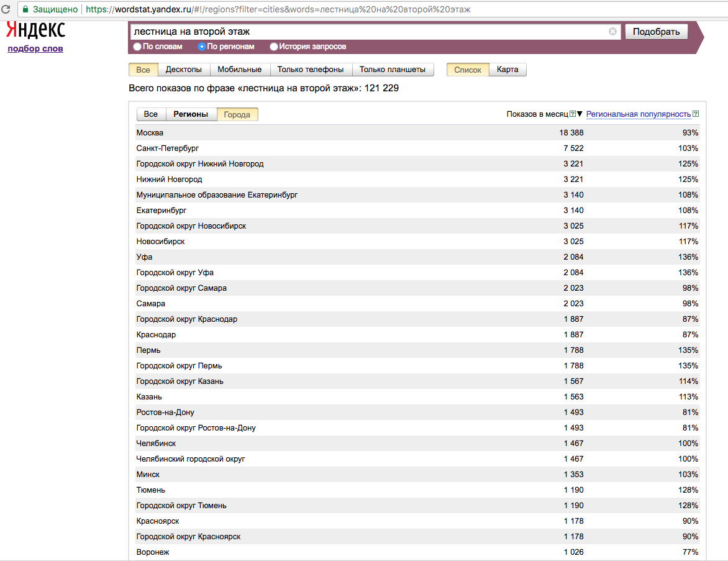Select the По словам radio button

(137, 47)
